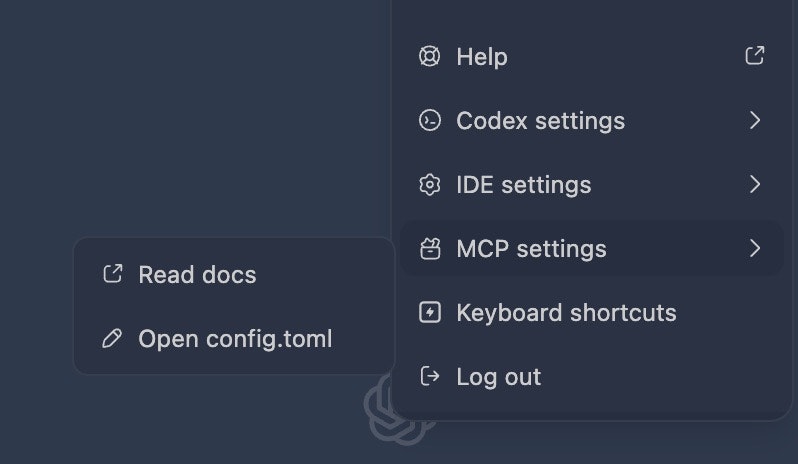Choose the Log out menu entry
Screen dimensions: 798x464
pyautogui.click(x=498, y=377)
